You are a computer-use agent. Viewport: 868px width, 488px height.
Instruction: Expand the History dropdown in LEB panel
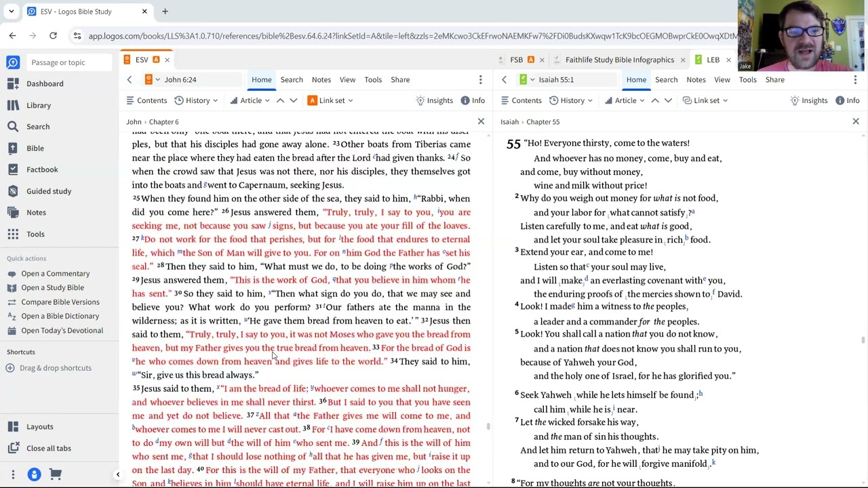[x=571, y=100]
